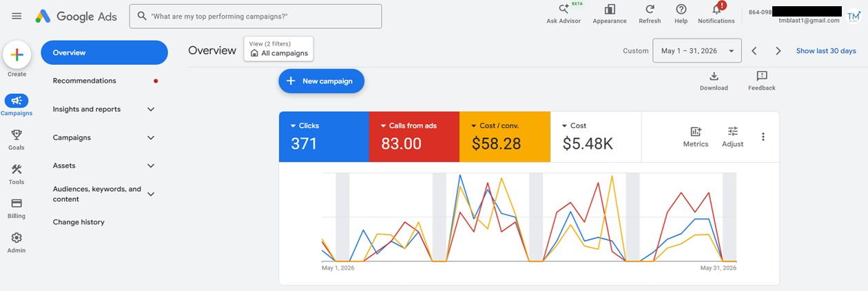Go to the next date range
868x291 pixels.
778,51
